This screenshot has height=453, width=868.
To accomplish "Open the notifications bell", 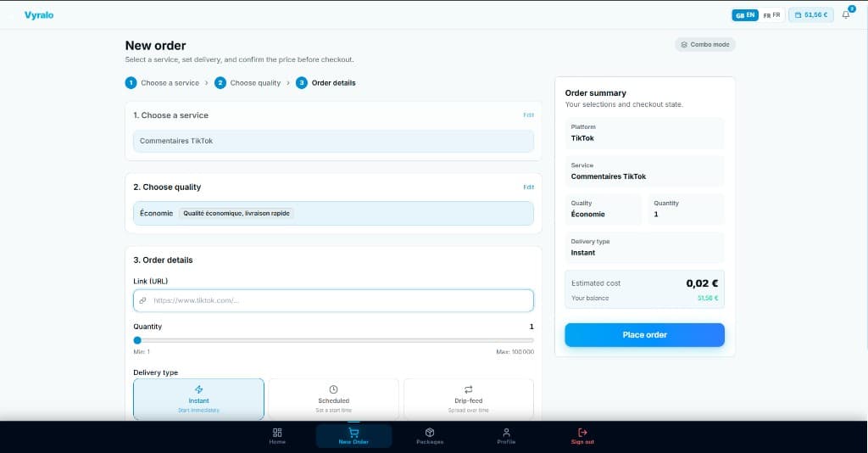I will [846, 15].
